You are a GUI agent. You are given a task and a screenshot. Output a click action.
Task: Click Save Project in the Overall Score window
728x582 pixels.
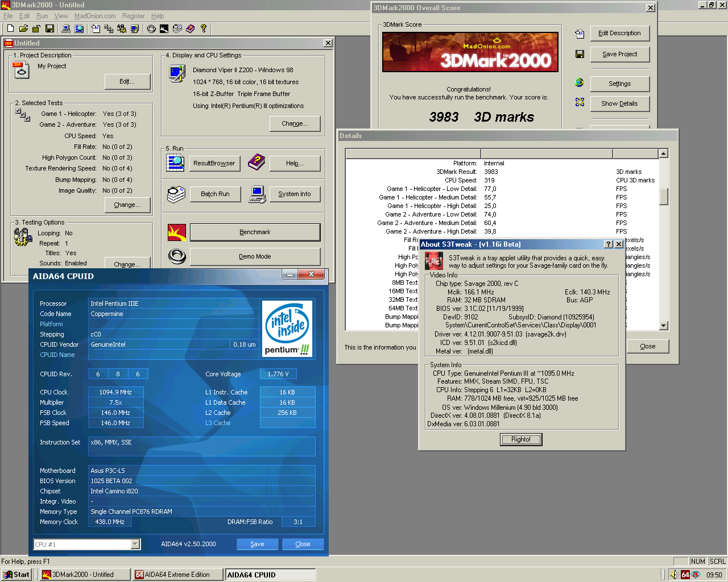[620, 55]
